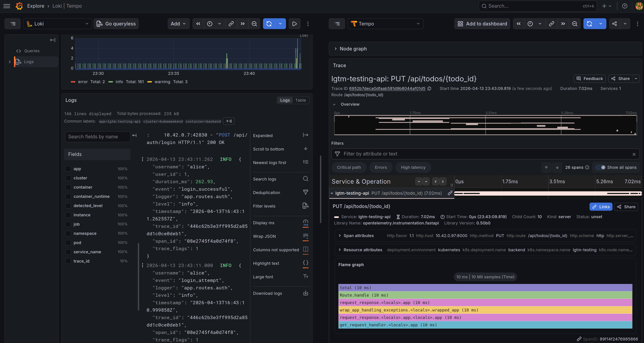Open the Add dropdown menu
The image size is (644, 343).
[178, 24]
